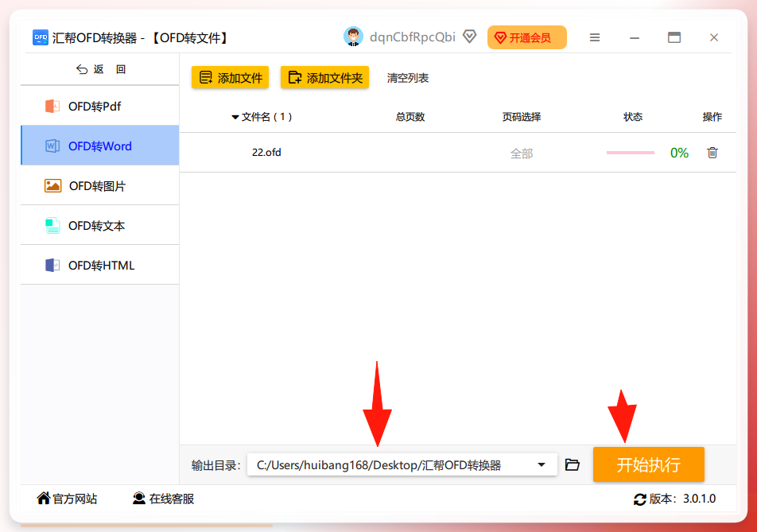Click 清空列表 to clear the list

click(x=407, y=78)
